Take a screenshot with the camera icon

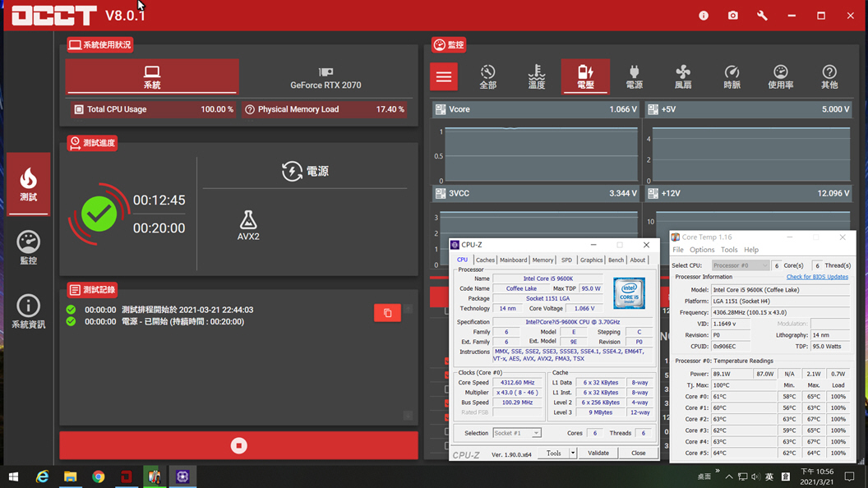coord(733,16)
